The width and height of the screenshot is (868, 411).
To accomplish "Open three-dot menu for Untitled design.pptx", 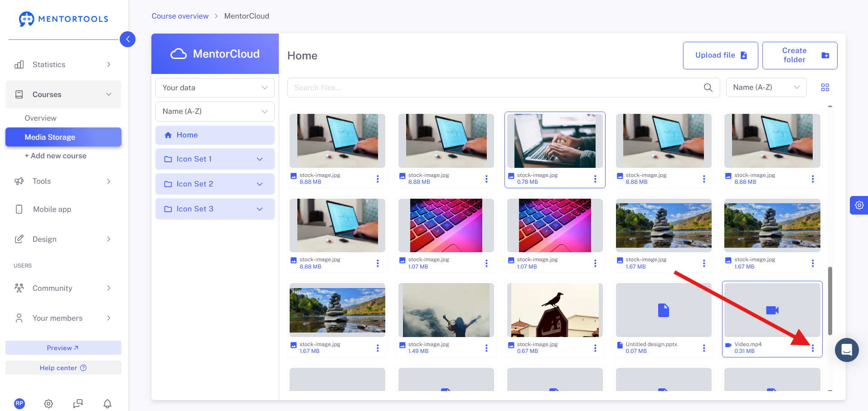I will [704, 348].
